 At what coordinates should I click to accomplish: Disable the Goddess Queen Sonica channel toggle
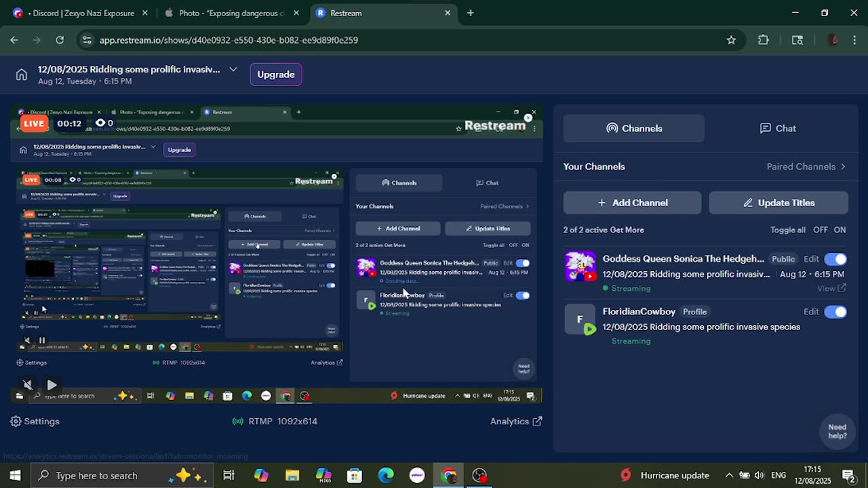(835, 259)
